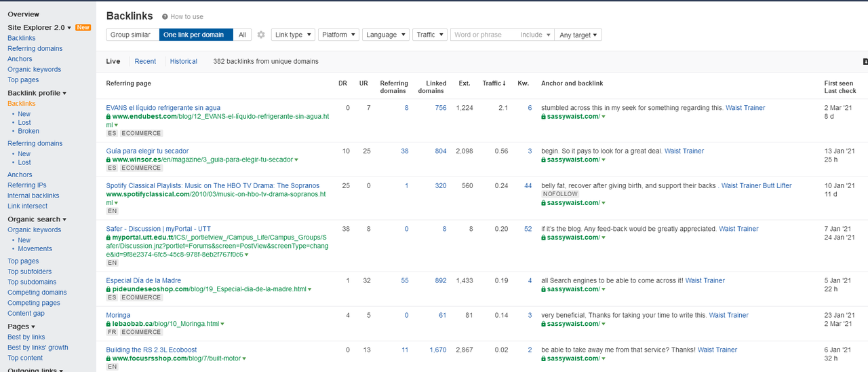Switch link grouping to All
The width and height of the screenshot is (868, 372).
pos(242,35)
